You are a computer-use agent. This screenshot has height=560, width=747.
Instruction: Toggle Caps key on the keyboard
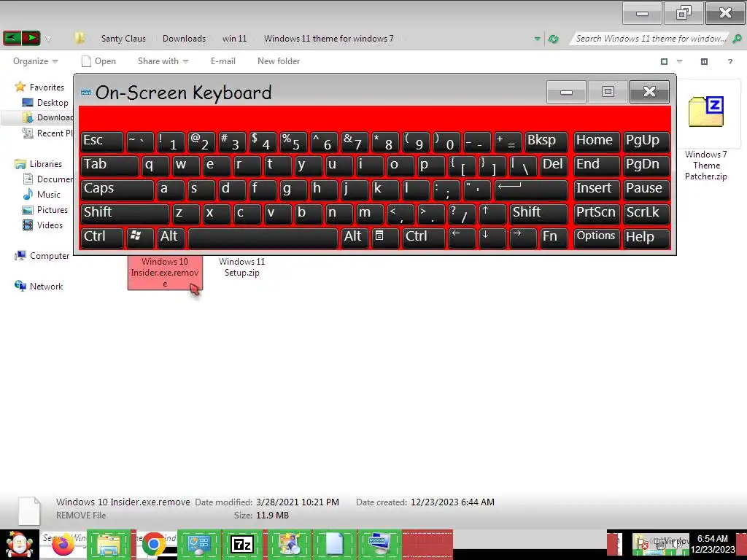(117, 190)
